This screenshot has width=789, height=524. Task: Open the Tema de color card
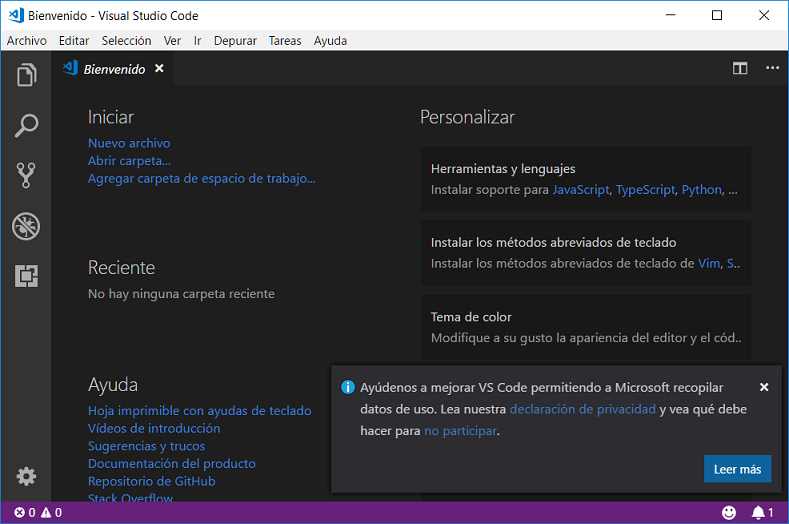pyautogui.click(x=586, y=327)
